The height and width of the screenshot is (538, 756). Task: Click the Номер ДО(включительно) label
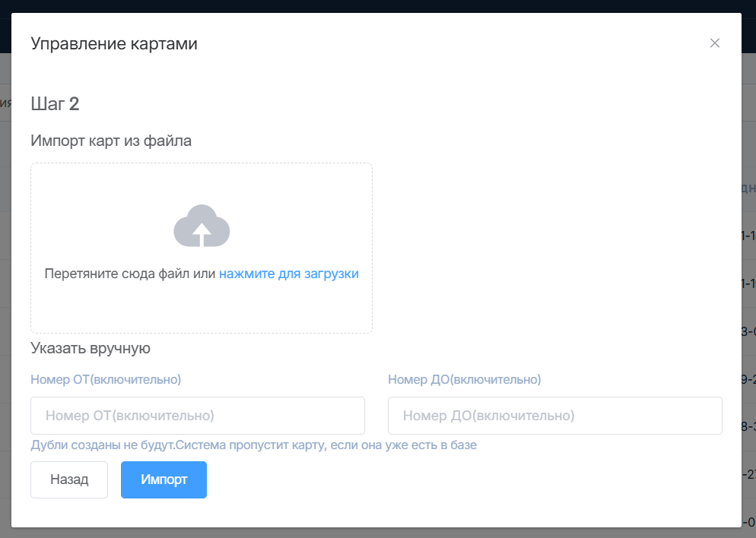tap(464, 379)
